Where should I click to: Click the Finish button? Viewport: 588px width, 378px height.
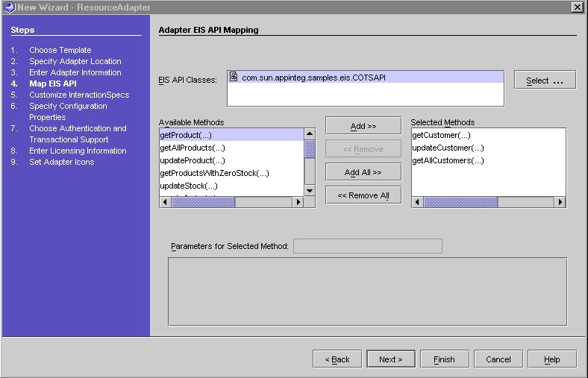coord(445,359)
